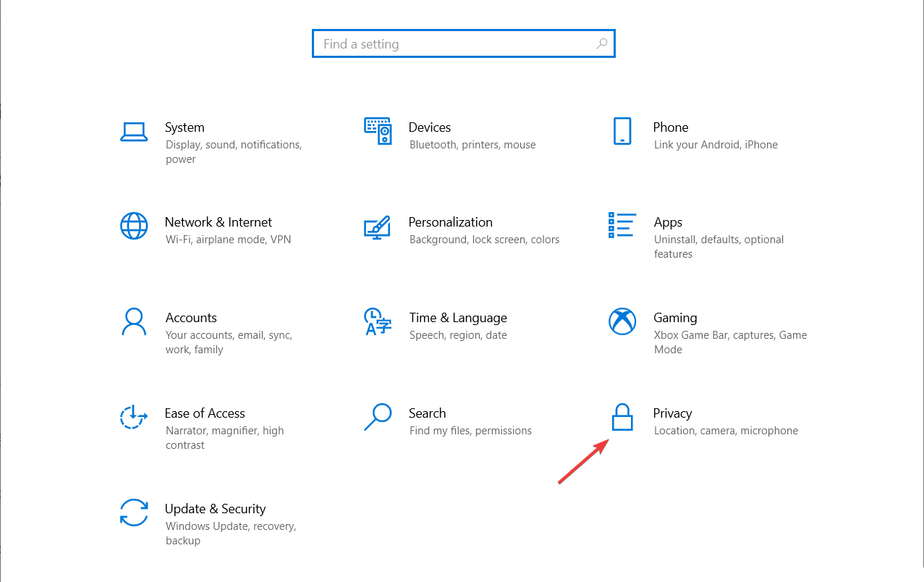Open the Update & Security label

pyautogui.click(x=215, y=509)
